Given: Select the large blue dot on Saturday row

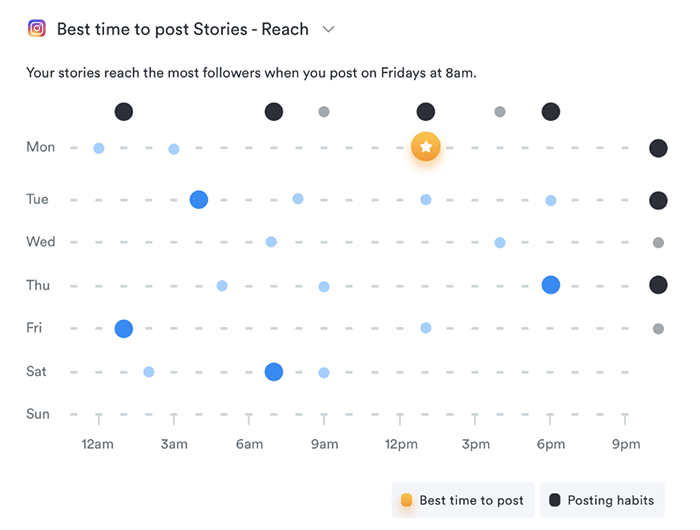Looking at the screenshot, I should click(x=274, y=372).
